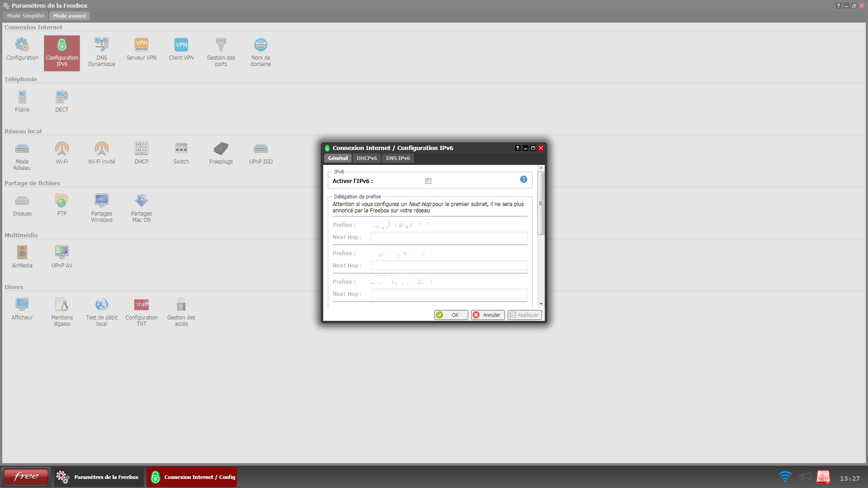Screen dimensions: 868x488
Task: Open the Wi-Fi invité settings
Action: point(102,153)
